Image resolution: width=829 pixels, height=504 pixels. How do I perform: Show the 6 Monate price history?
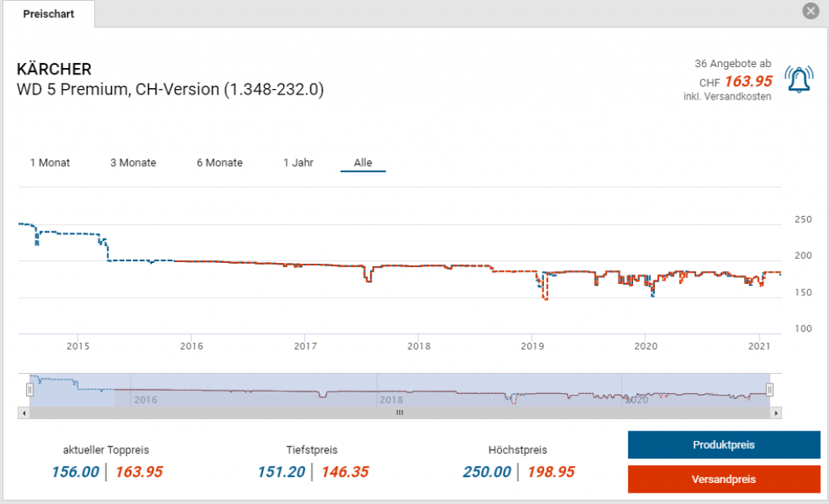(219, 163)
